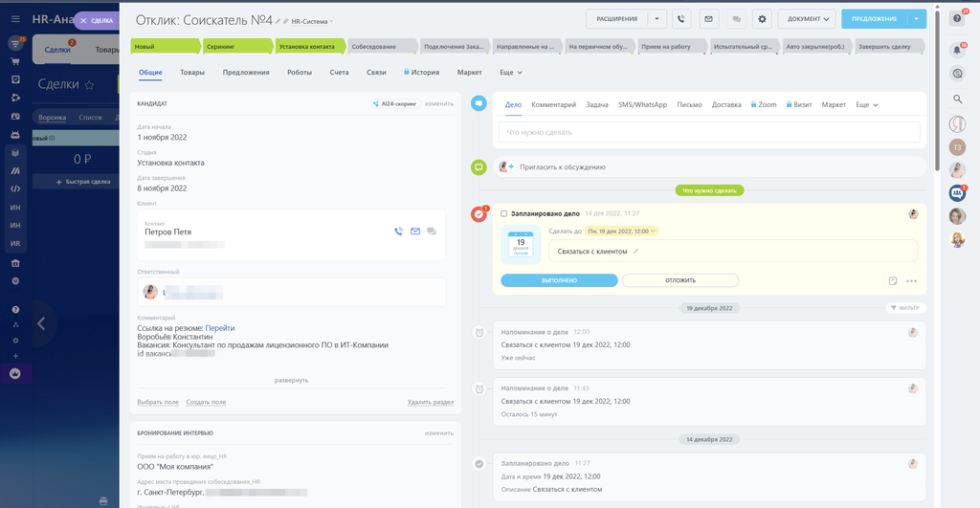Expand the Предложение button arrow
The height and width of the screenshot is (508, 980).
coord(916,18)
